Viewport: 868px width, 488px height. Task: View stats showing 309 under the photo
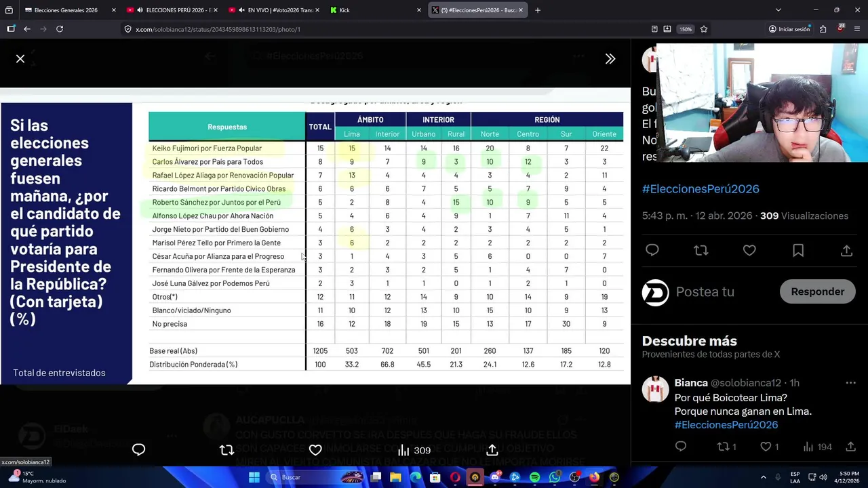(414, 450)
